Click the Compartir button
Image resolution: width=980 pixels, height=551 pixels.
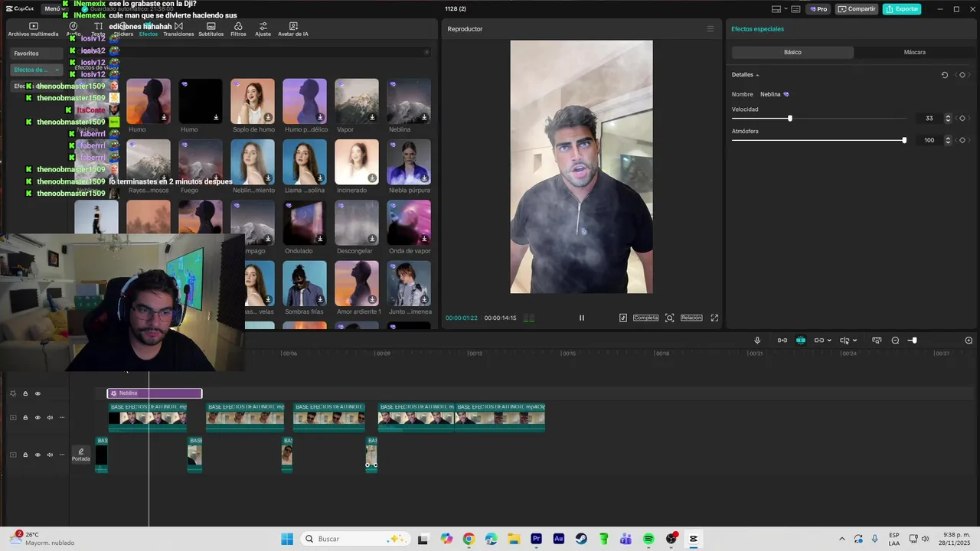(856, 9)
